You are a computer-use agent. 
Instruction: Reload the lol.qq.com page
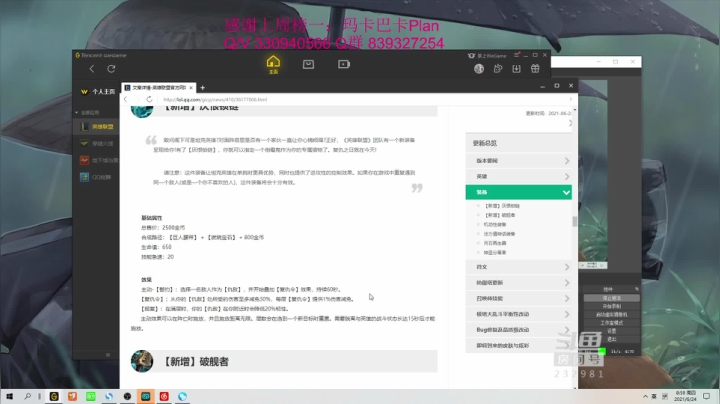point(149,99)
